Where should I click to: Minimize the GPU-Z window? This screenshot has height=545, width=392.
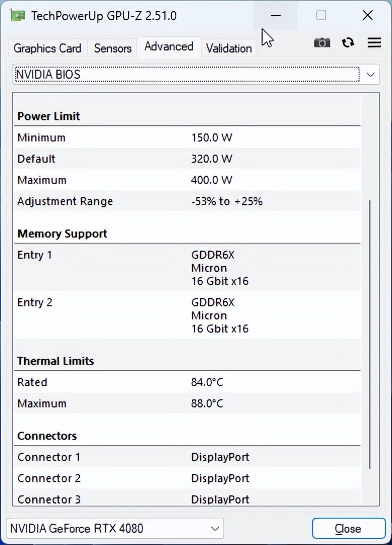(x=275, y=16)
